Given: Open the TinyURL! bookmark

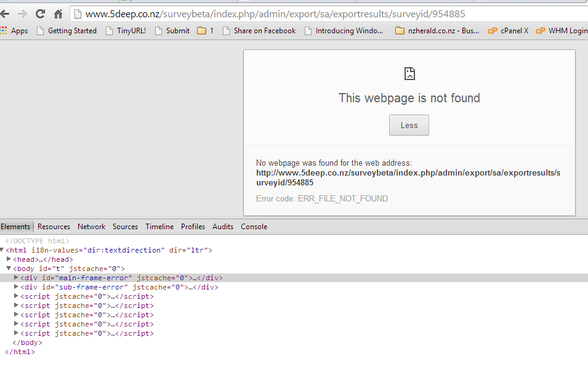Looking at the screenshot, I should pyautogui.click(x=126, y=31).
